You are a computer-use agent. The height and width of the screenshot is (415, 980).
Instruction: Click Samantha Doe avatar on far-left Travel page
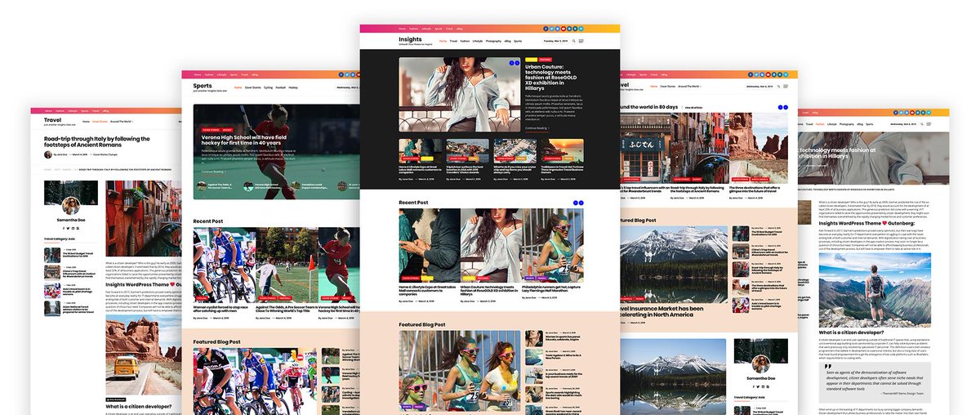tap(71, 206)
